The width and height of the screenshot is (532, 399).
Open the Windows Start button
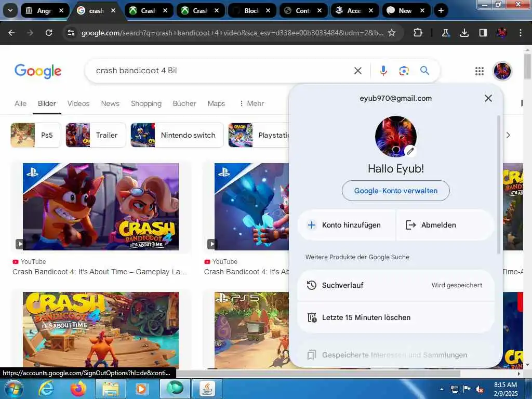pos(14,389)
